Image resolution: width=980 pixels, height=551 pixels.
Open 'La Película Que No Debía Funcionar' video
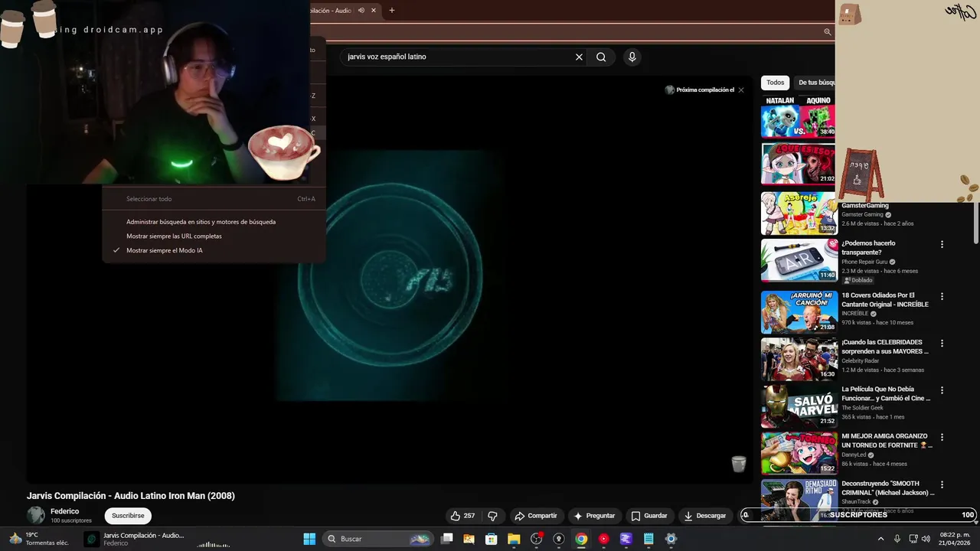click(886, 393)
